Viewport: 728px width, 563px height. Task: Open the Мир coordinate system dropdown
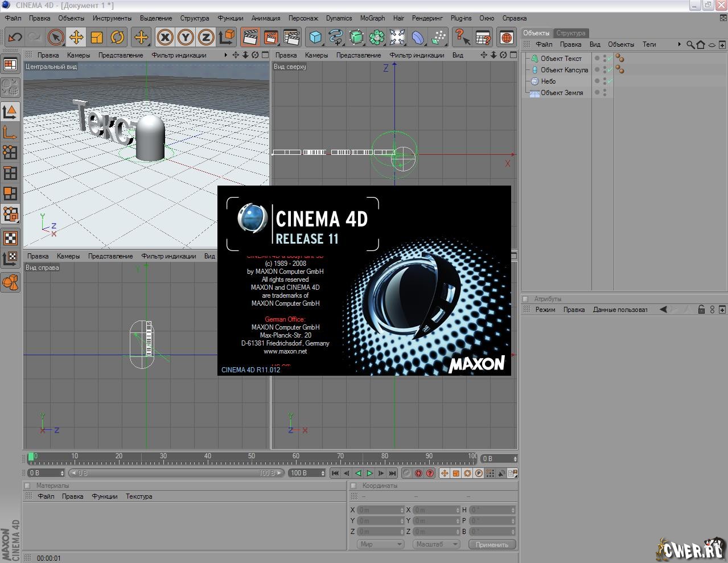pyautogui.click(x=381, y=544)
